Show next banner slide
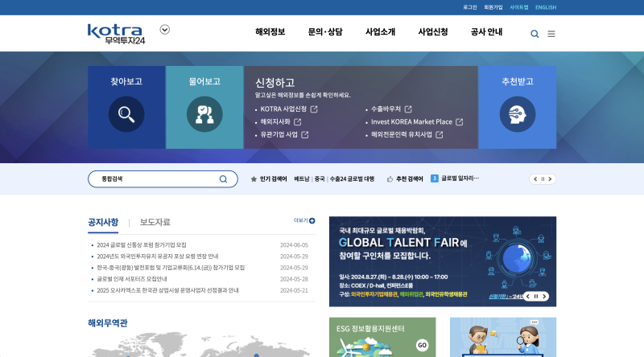644x357 pixels. (544, 296)
